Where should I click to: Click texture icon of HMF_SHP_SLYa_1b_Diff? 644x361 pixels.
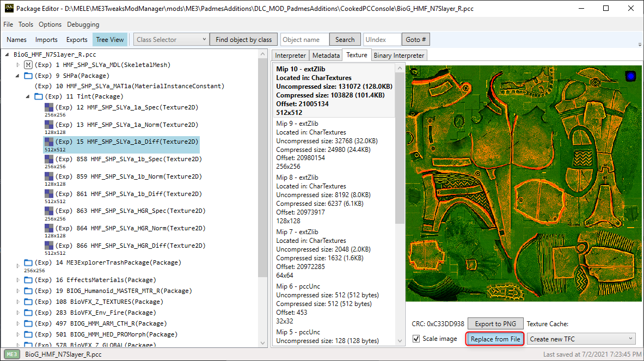coord(49,194)
